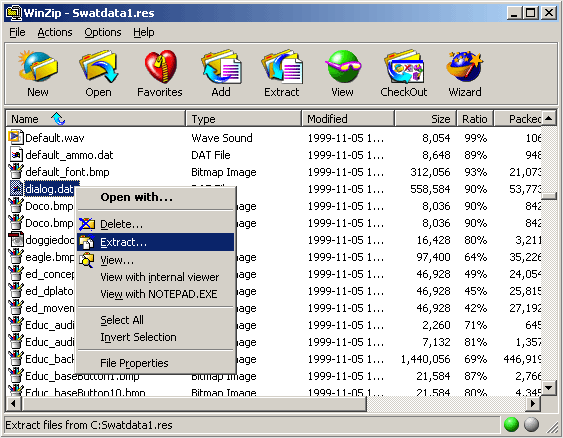Image resolution: width=563 pixels, height=438 pixels.
Task: Click the doggiedoc file icon
Action: [x=15, y=240]
